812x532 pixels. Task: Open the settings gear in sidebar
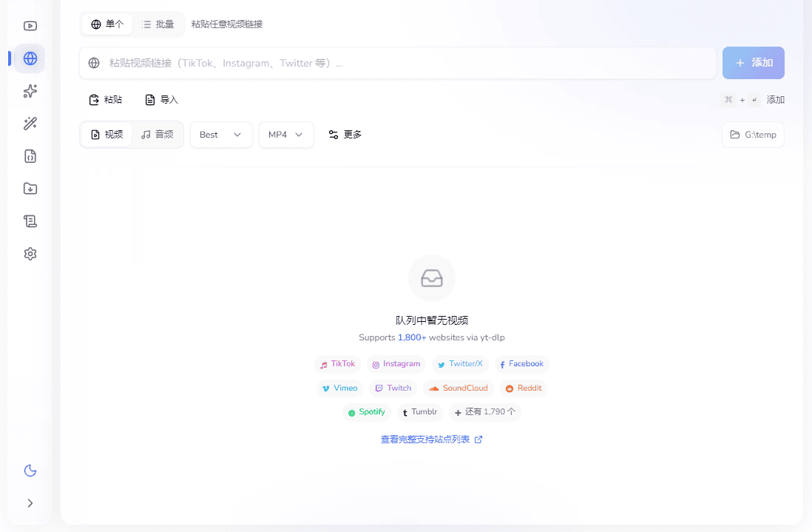30,254
